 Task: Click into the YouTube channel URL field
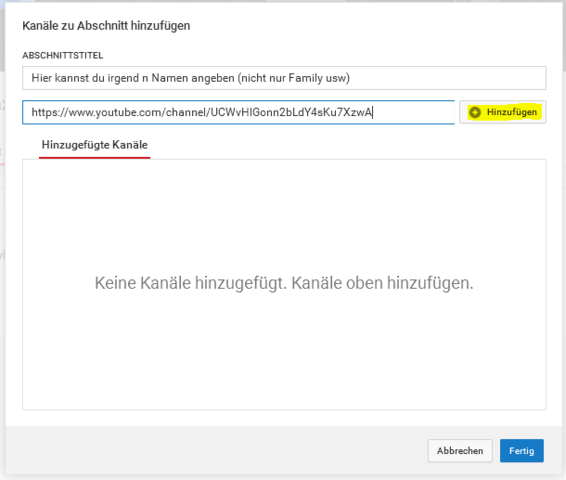238,112
